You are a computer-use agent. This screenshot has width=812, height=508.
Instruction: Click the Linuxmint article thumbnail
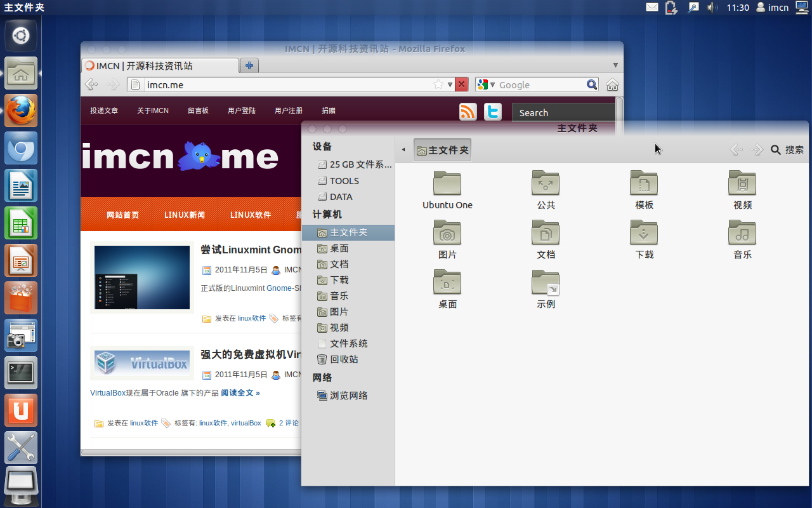tap(142, 277)
